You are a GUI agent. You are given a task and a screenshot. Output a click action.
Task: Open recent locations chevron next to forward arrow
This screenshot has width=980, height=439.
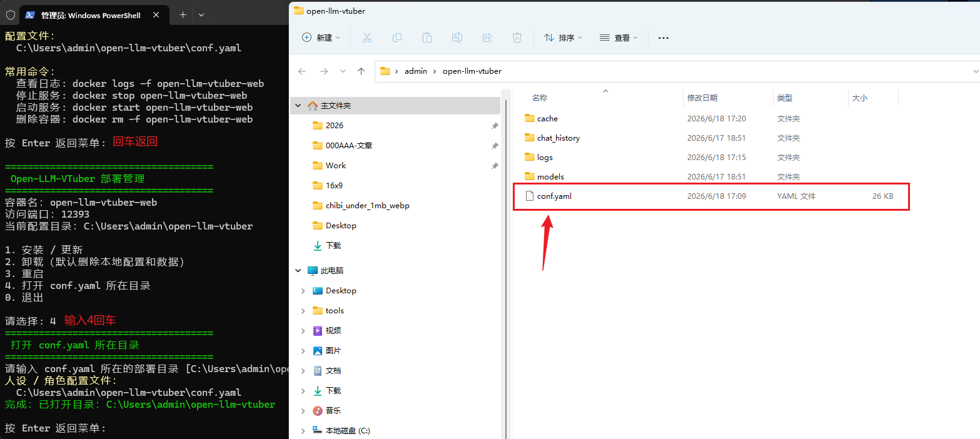343,71
